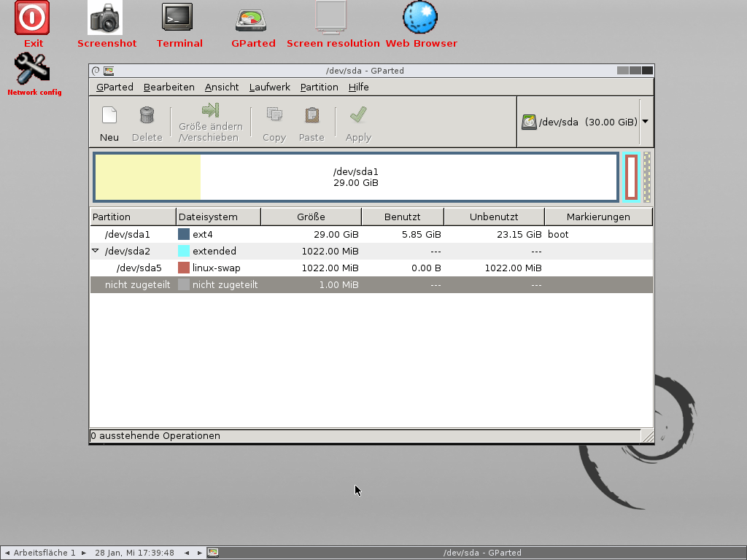
Task: Select the nicht zugeteilt partition row
Action: 371,285
